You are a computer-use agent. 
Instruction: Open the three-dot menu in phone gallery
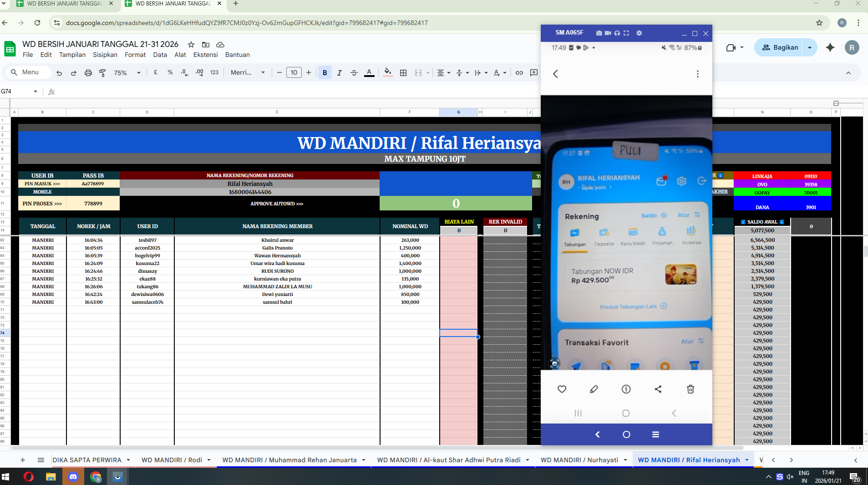click(x=698, y=74)
